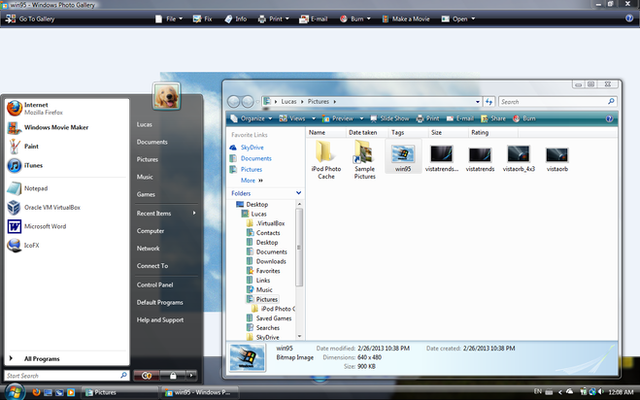This screenshot has width=640, height=400.
Task: Expand More favorite links
Action: [x=252, y=180]
